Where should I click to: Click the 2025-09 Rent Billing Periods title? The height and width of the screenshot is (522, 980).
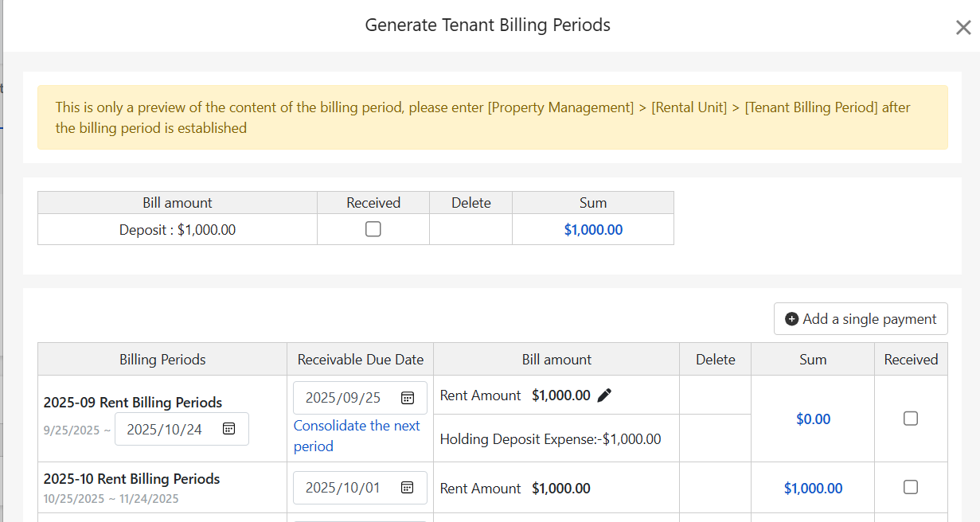133,403
